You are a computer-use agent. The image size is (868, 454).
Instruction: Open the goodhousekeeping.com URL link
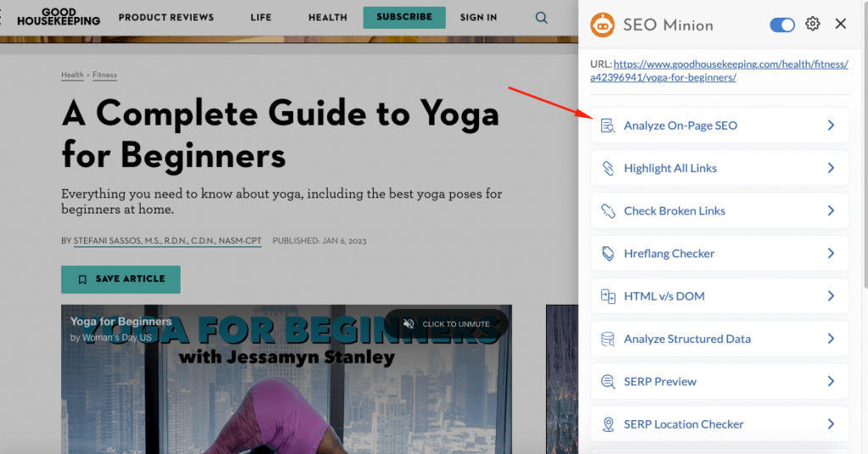[x=719, y=71]
